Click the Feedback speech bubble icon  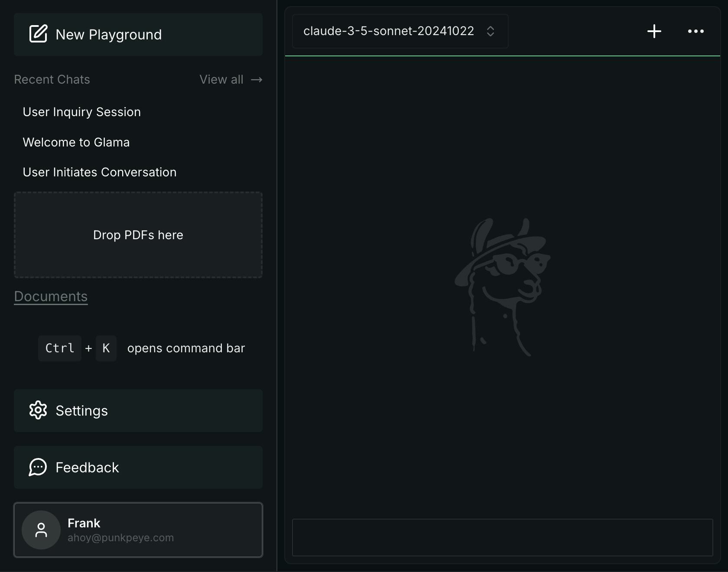[x=38, y=467]
